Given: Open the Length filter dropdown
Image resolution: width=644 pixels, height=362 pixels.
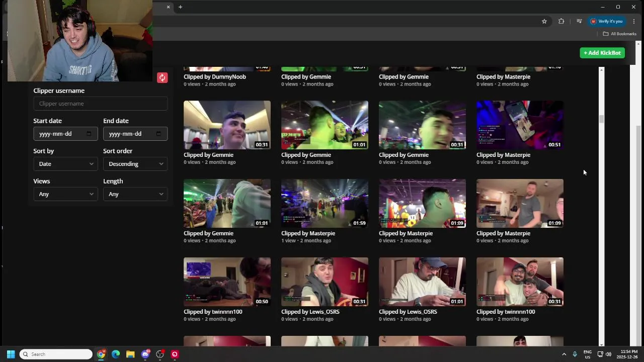Looking at the screenshot, I should (135, 194).
